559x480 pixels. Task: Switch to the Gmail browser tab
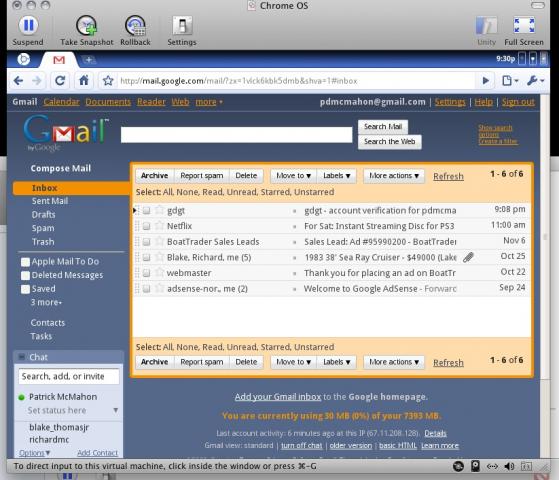click(59, 60)
